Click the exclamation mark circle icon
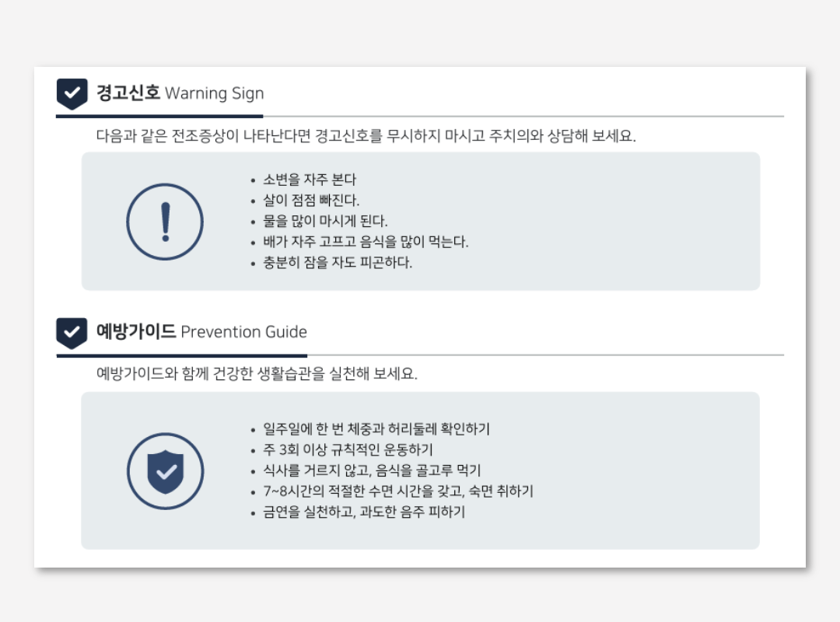 click(165, 222)
